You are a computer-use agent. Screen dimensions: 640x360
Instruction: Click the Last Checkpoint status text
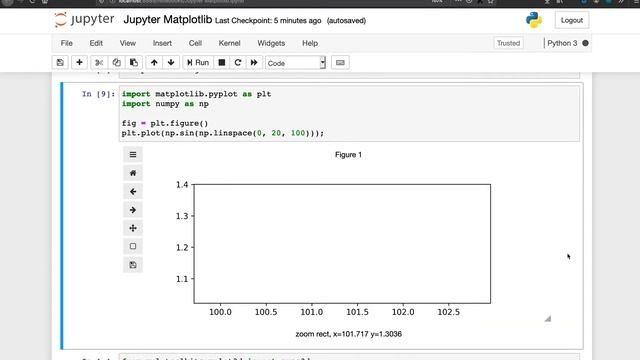click(268, 20)
